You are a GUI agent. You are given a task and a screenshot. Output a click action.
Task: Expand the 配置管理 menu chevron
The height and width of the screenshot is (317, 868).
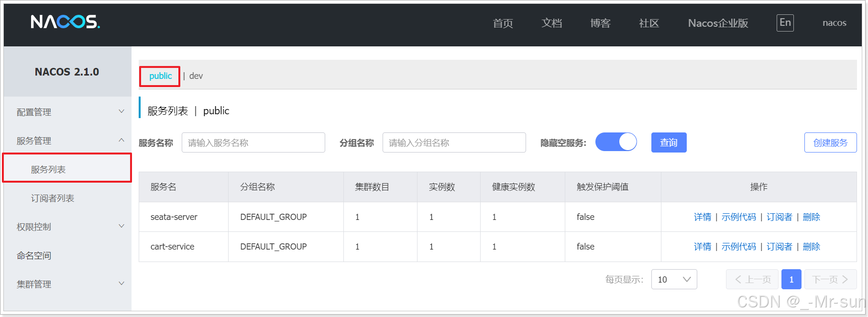click(121, 111)
